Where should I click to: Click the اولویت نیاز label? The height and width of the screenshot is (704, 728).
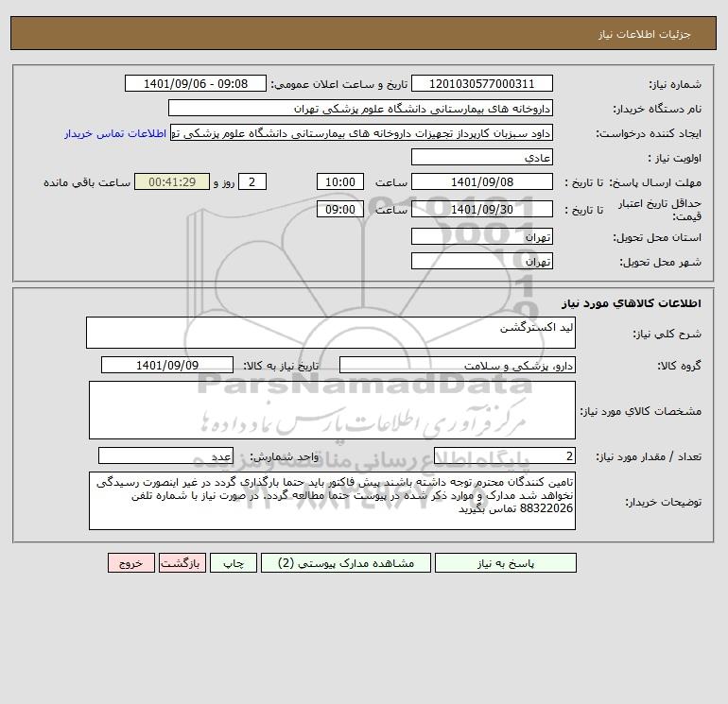675,158
